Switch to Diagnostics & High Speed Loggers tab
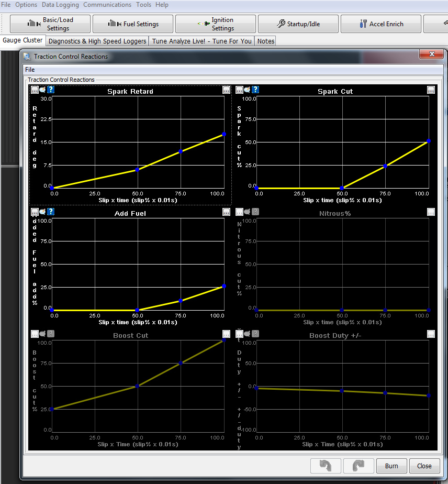 coord(97,41)
